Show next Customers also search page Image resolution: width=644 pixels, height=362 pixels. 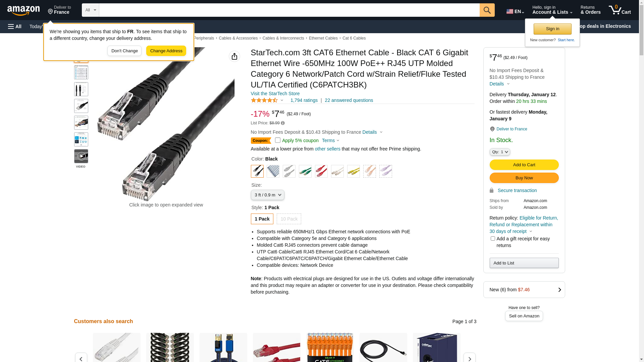click(469, 358)
